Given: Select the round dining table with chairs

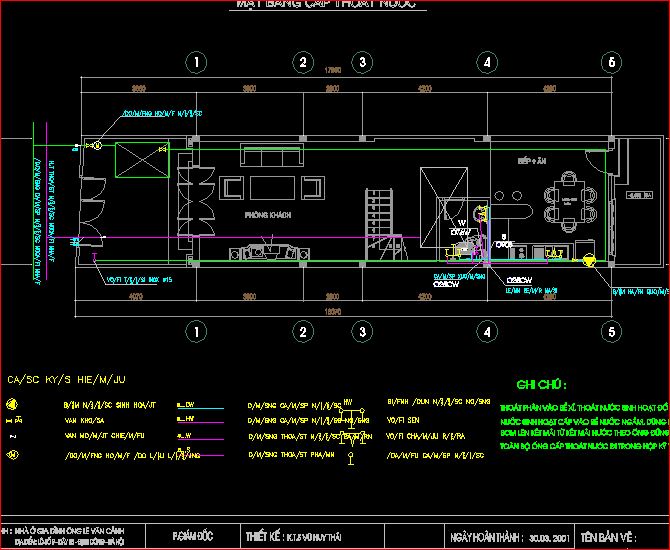Looking at the screenshot, I should (570, 200).
